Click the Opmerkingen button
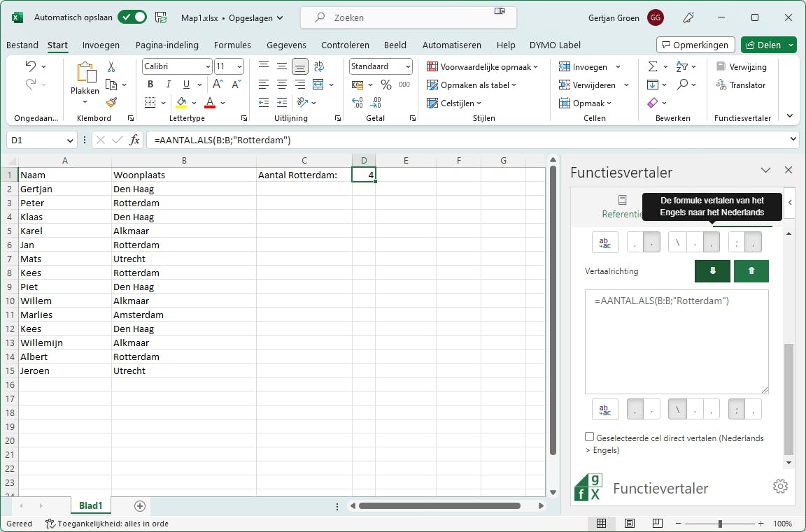The width and height of the screenshot is (806, 532). [x=695, y=45]
